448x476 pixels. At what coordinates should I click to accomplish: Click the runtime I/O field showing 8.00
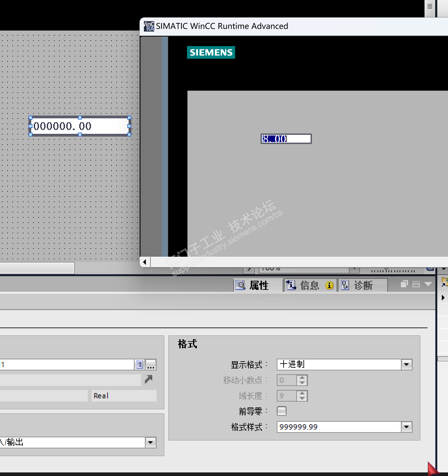pyautogui.click(x=286, y=139)
